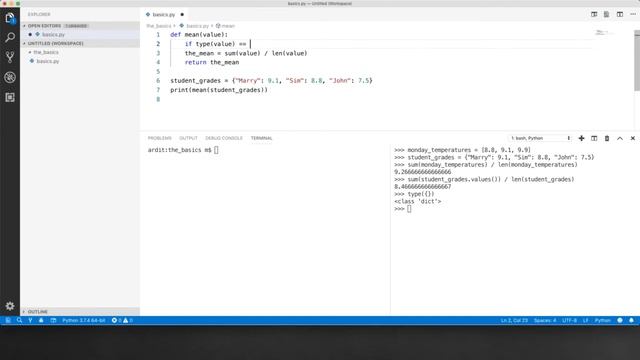Change the UTF-8 encoding in status bar

(x=569, y=320)
